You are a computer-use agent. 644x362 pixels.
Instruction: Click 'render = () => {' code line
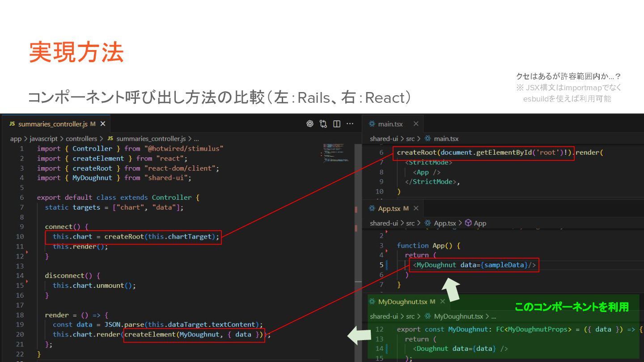point(76,315)
